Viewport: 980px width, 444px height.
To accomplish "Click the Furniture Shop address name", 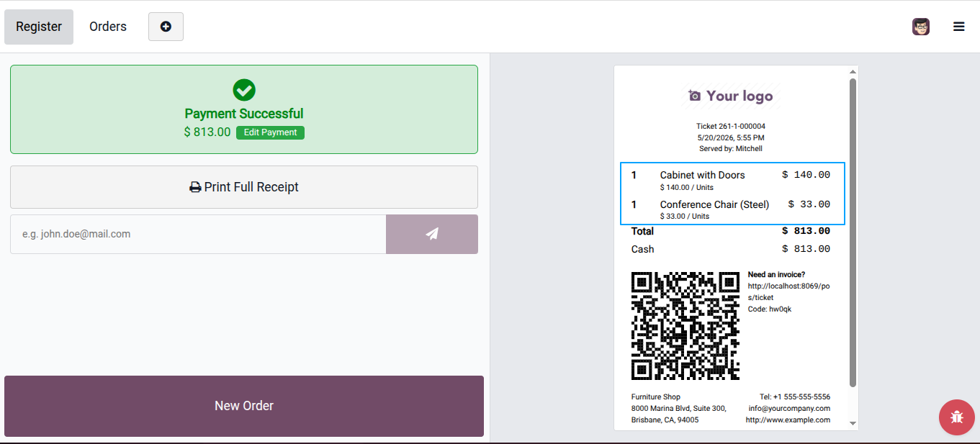I will pyautogui.click(x=656, y=397).
